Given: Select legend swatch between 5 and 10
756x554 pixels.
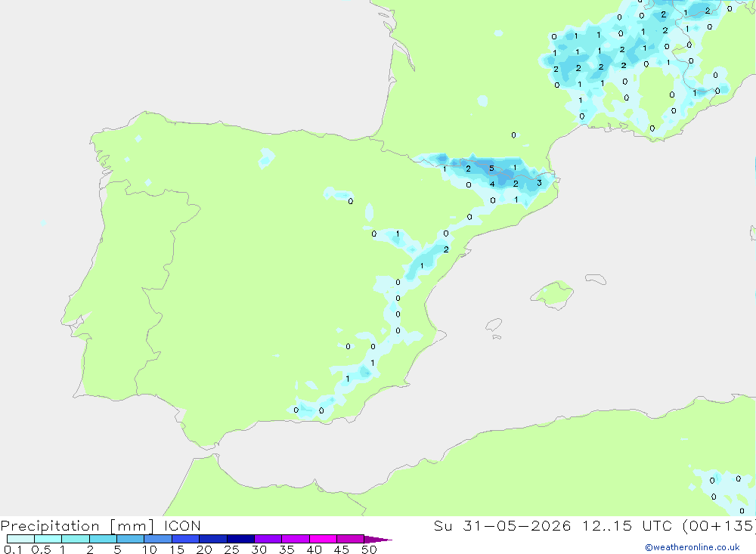Looking at the screenshot, I should click(130, 539).
